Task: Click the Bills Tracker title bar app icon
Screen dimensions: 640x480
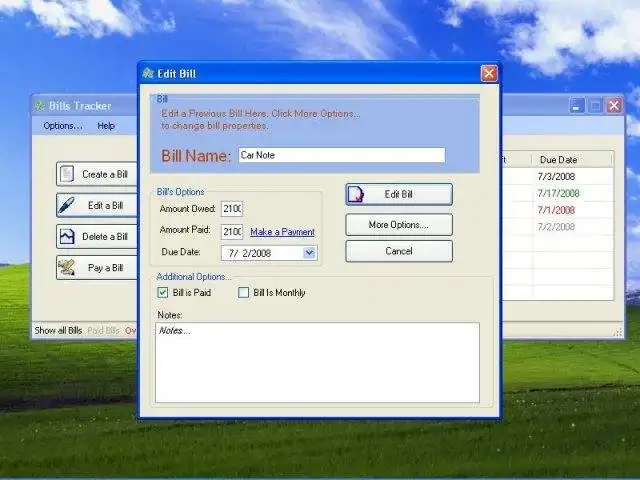Action: (40, 106)
